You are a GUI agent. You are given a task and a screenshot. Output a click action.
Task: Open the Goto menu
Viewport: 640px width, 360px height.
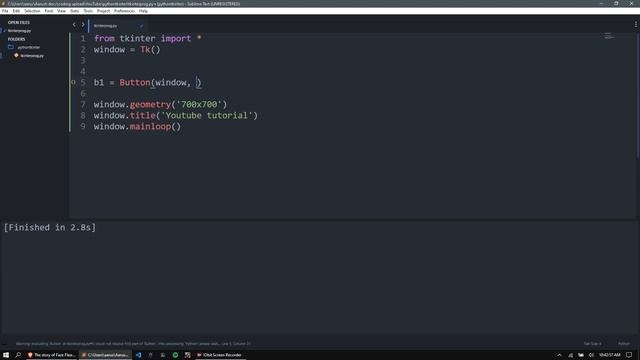point(74,11)
